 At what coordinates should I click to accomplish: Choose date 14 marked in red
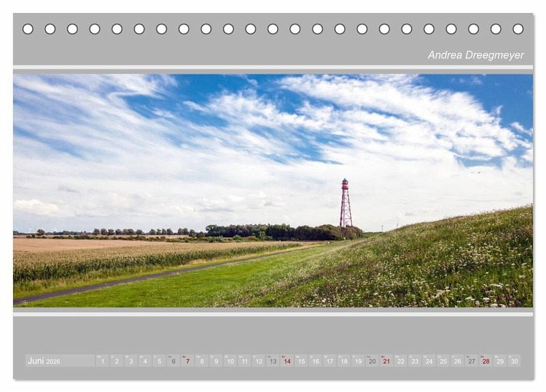pos(287,361)
